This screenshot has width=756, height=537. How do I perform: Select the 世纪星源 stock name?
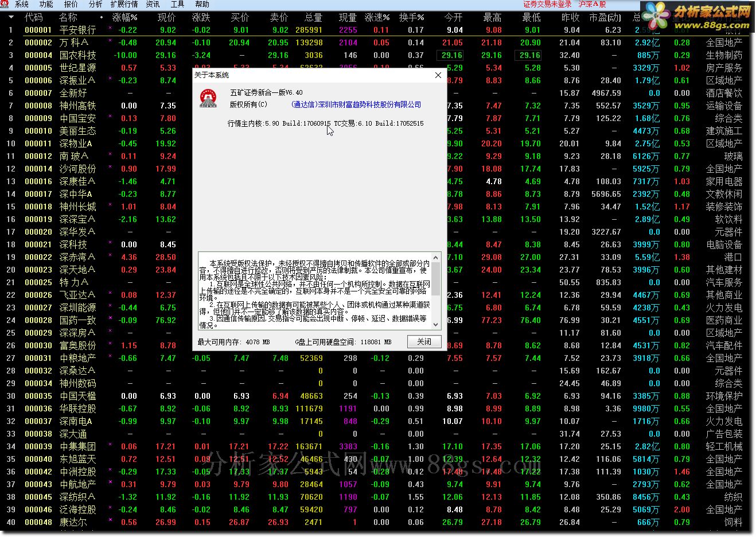(78, 68)
